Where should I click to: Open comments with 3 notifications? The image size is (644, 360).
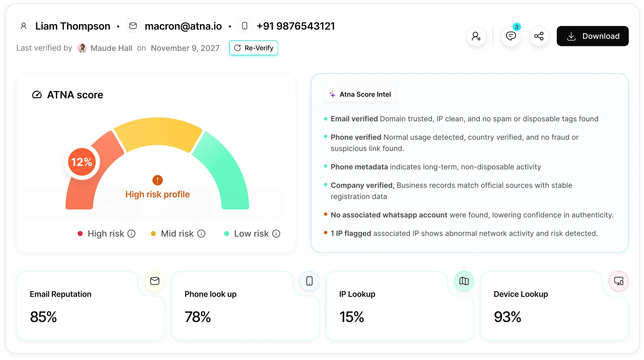tap(511, 36)
